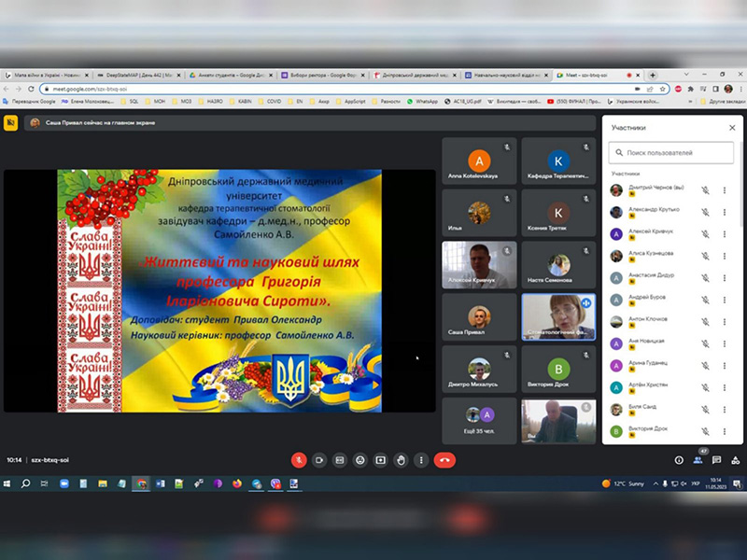This screenshot has width=747, height=560.
Task: Toggle the camera in Meet toolbar
Action: click(x=319, y=459)
